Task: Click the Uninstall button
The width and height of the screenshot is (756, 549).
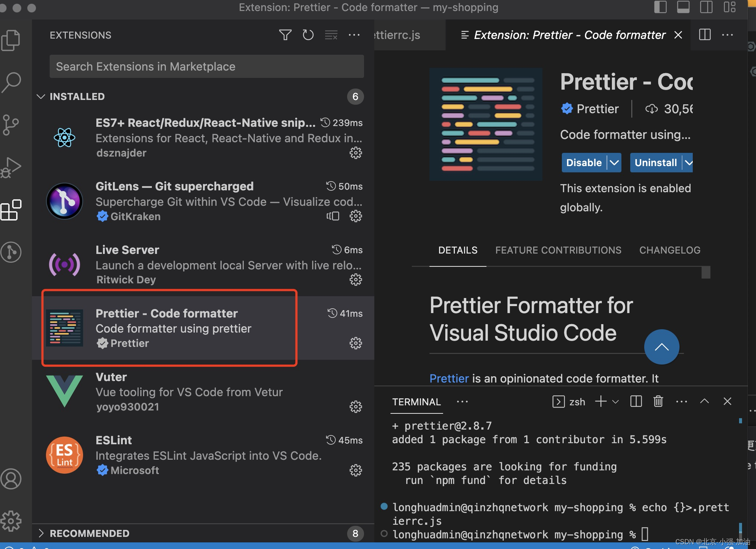Action: click(x=656, y=162)
